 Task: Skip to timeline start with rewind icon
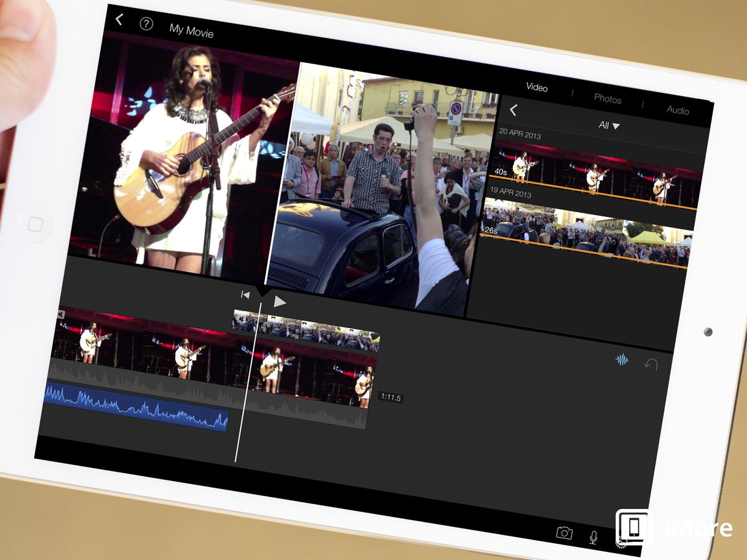pyautogui.click(x=243, y=294)
